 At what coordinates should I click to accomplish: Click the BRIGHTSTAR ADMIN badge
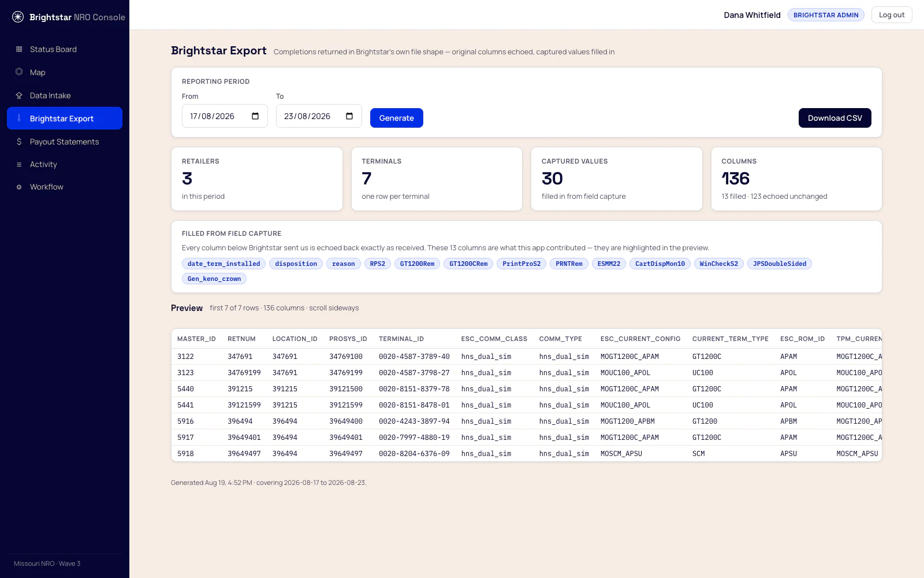pyautogui.click(x=826, y=15)
